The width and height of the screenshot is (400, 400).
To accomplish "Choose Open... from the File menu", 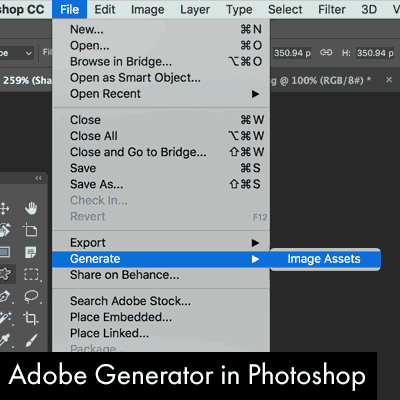I will [161, 45].
